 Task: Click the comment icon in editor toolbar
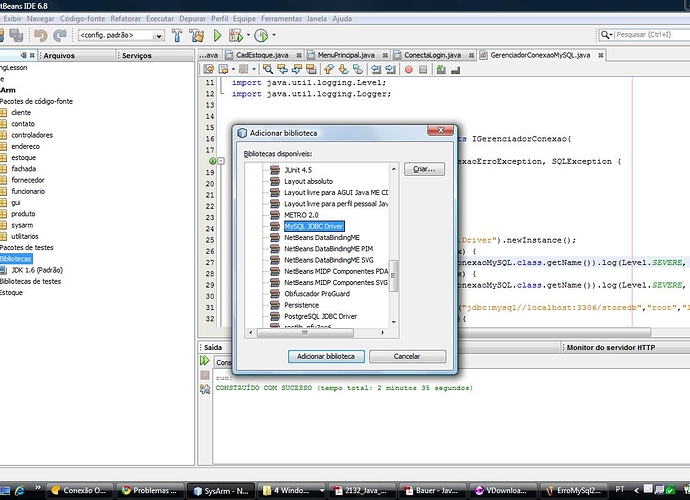441,69
